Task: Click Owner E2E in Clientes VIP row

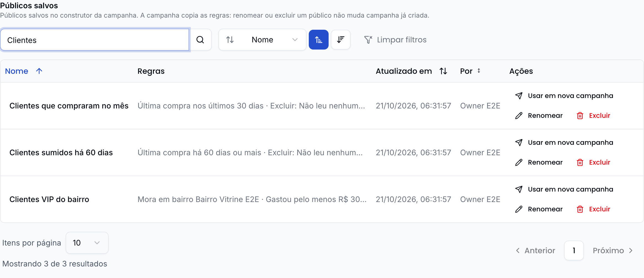Action: coord(480,199)
